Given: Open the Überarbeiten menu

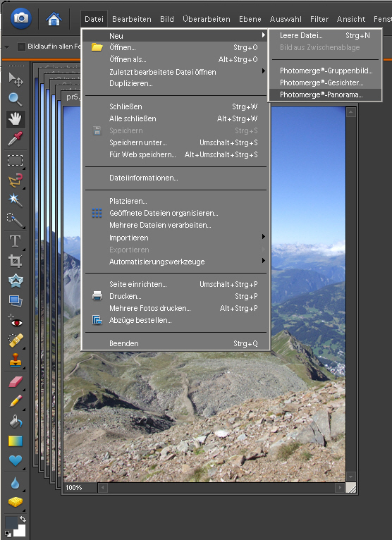Looking at the screenshot, I should [207, 19].
